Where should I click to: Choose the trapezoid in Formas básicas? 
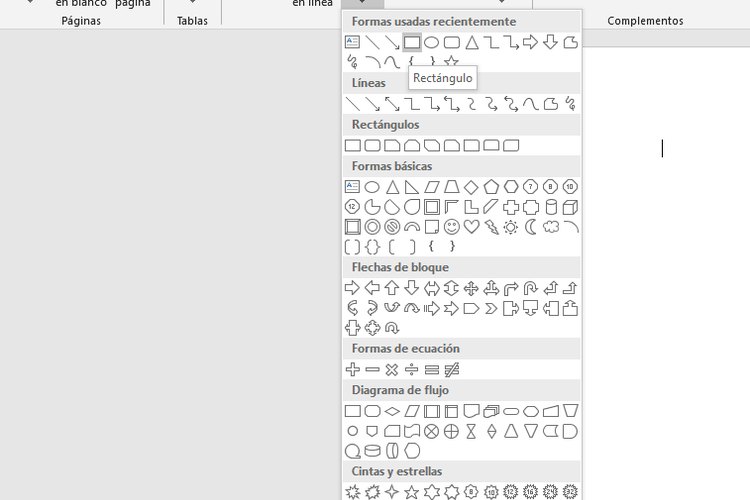[x=452, y=187]
